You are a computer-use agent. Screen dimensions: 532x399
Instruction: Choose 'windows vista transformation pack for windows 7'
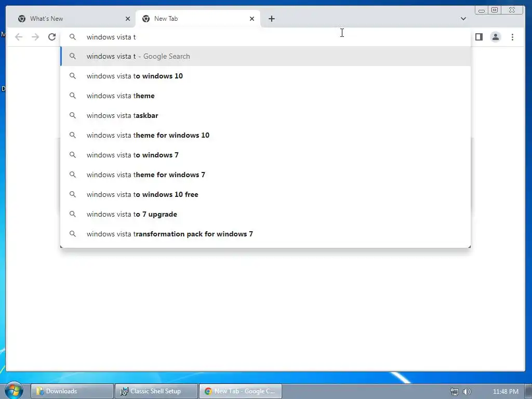[x=265, y=234]
